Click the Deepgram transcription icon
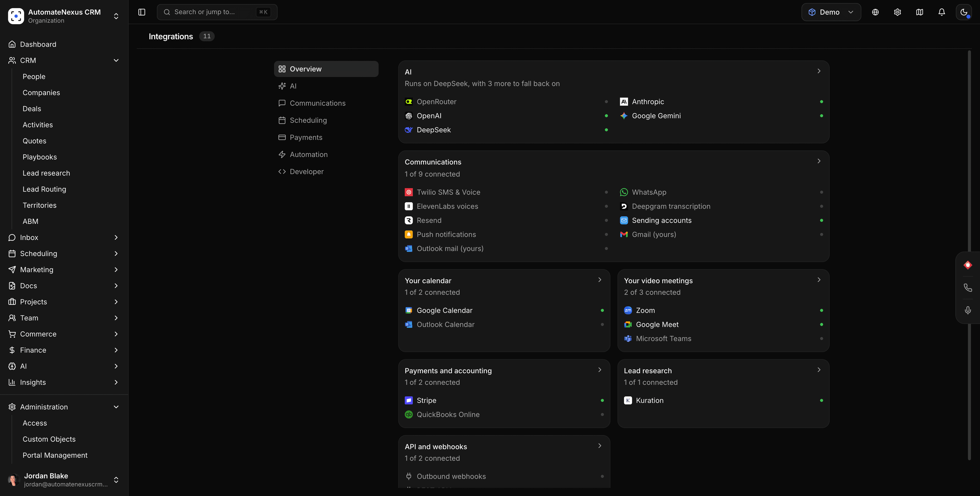This screenshot has width=980, height=496. click(624, 206)
